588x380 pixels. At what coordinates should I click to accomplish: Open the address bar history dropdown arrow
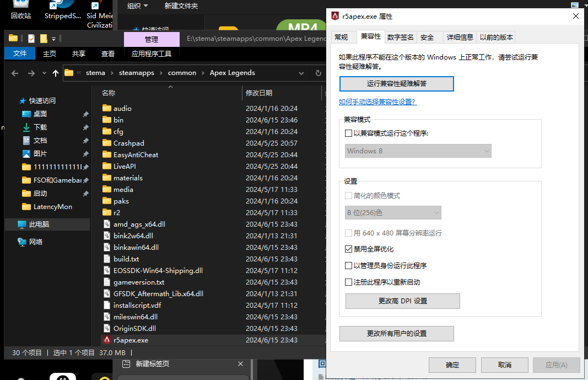[x=301, y=72]
